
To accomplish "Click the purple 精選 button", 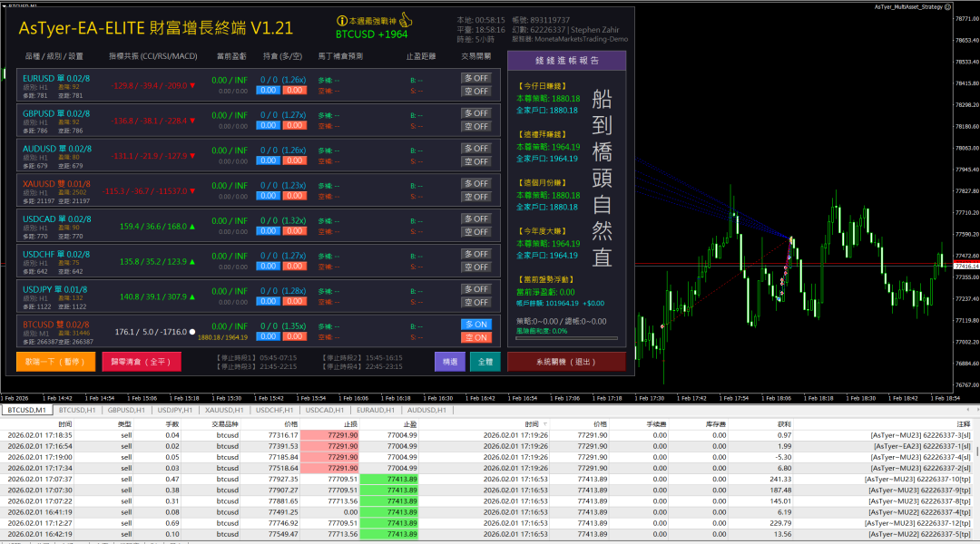I will tap(450, 362).
